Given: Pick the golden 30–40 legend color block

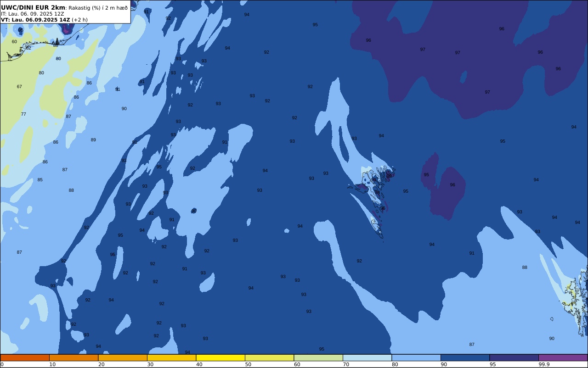Looking at the screenshot, I should (x=171, y=357).
